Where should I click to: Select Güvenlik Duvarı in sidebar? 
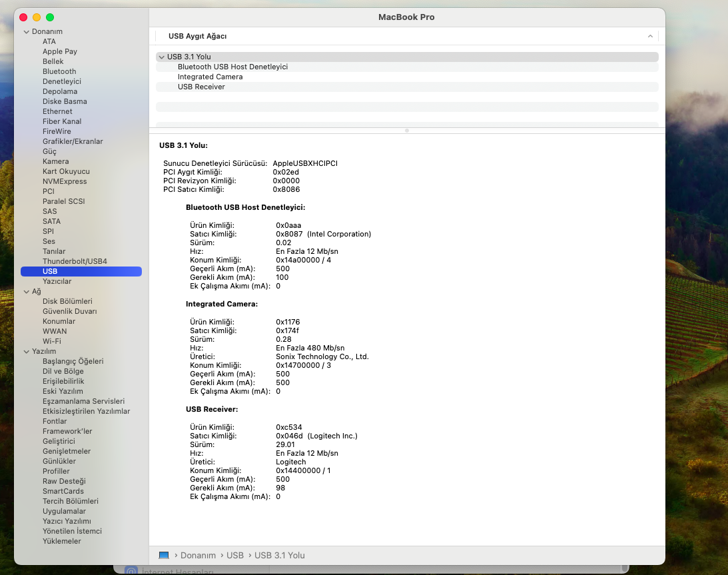point(69,311)
